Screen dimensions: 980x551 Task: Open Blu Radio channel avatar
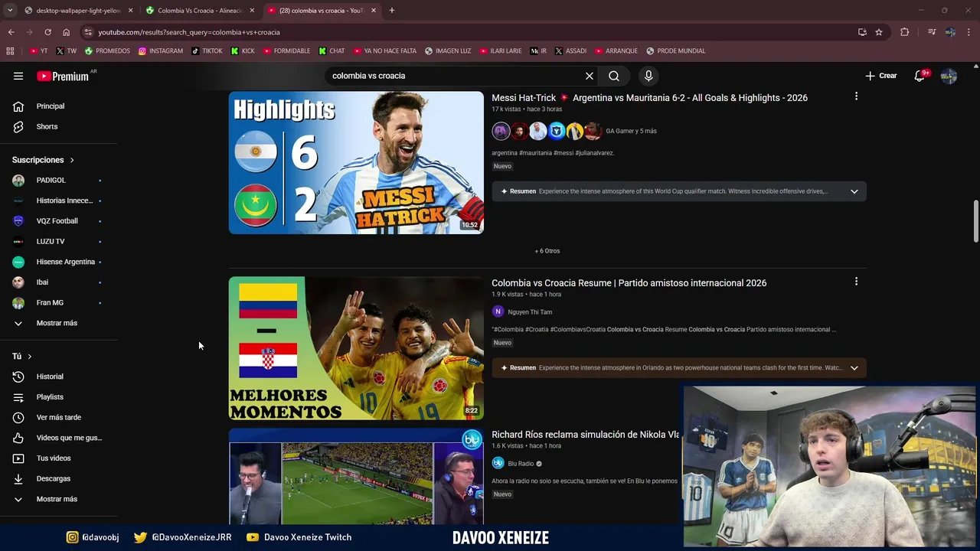coord(498,463)
